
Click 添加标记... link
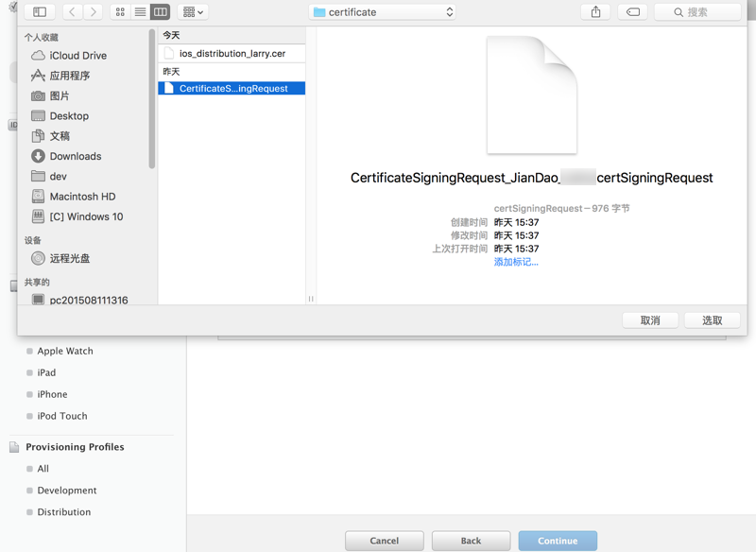[516, 262]
